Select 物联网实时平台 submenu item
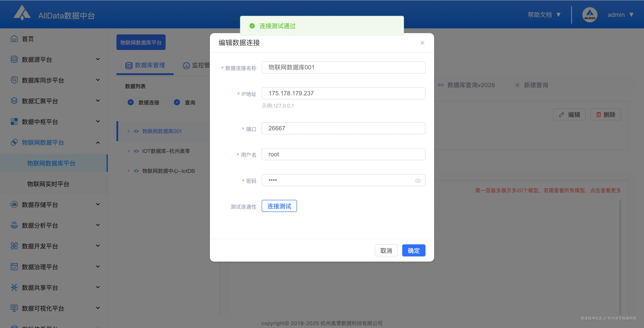 [x=48, y=184]
